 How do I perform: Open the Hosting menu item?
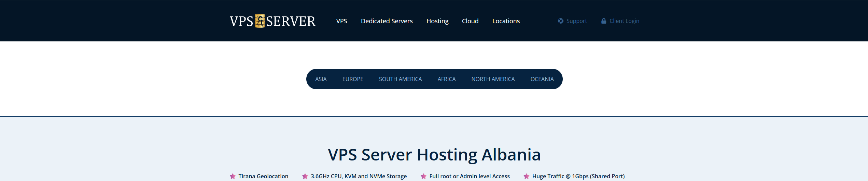[437, 21]
